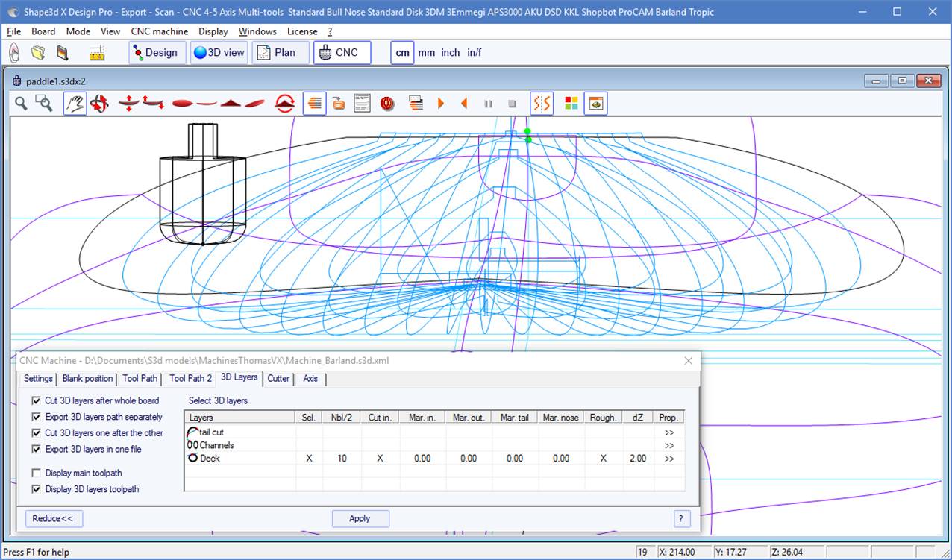The height and width of the screenshot is (560, 952).
Task: Open Deck layer properties arrows
Action: [668, 459]
